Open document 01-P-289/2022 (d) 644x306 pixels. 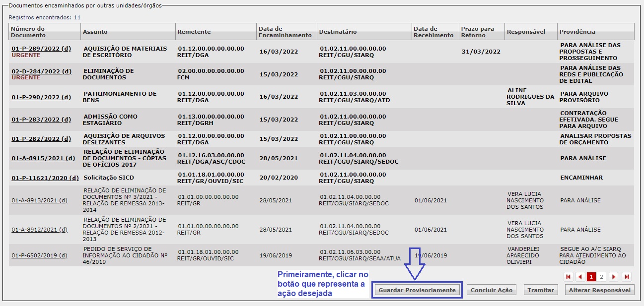(x=41, y=49)
